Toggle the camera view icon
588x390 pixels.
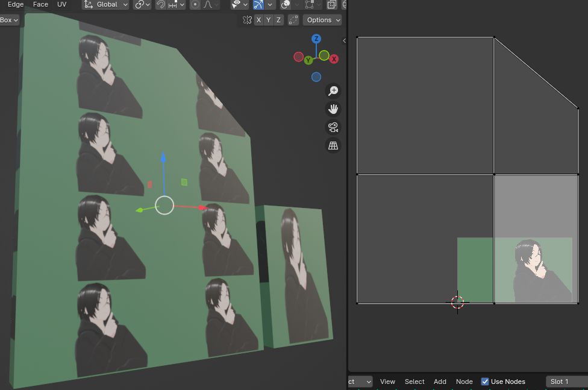(x=333, y=127)
